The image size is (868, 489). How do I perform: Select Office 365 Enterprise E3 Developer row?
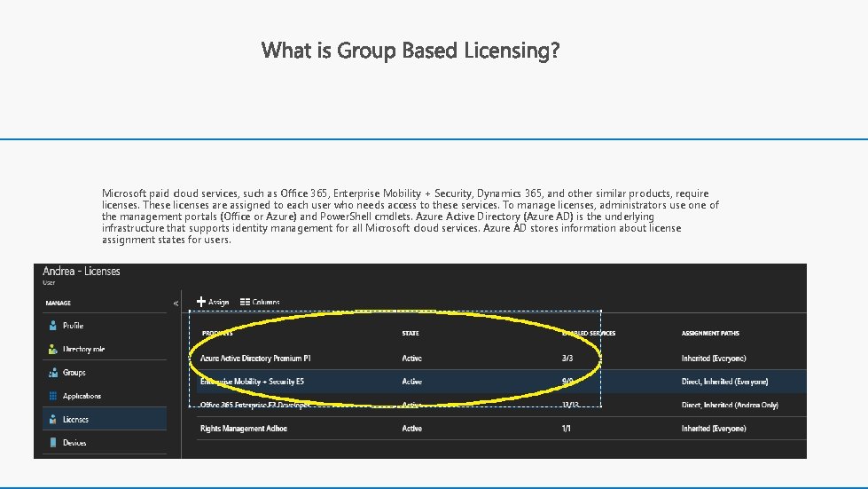(502, 405)
